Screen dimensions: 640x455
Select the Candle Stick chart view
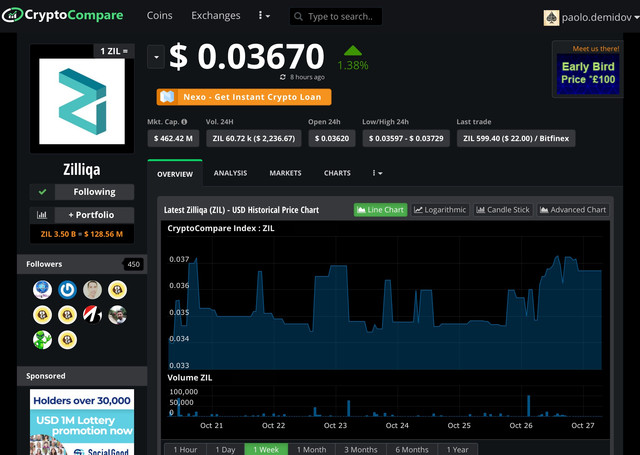(503, 210)
